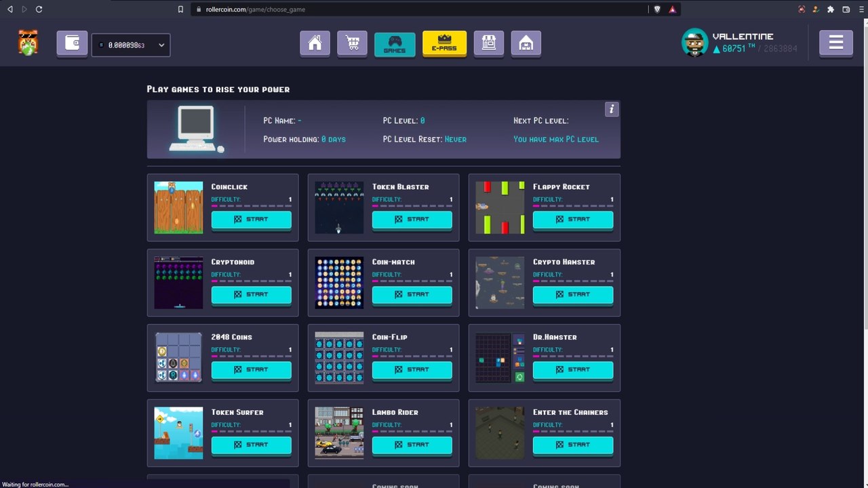Click the Crypto Hamster game title
Viewport: 868px width, 488px height.
(x=564, y=262)
